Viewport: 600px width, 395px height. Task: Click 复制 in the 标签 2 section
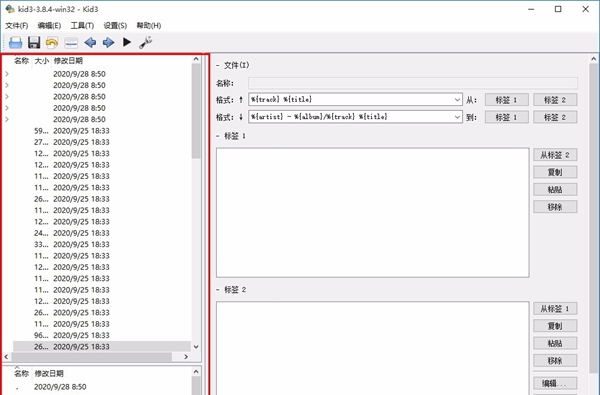555,326
